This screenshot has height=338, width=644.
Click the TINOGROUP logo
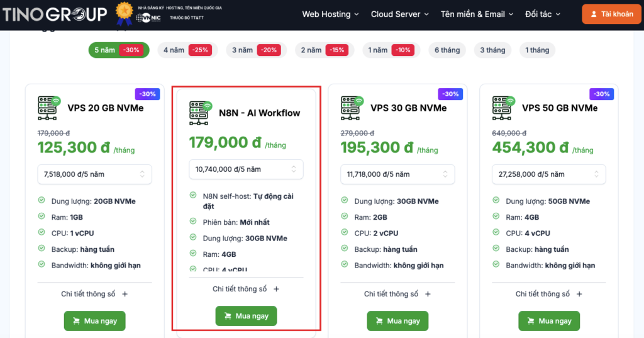(55, 14)
